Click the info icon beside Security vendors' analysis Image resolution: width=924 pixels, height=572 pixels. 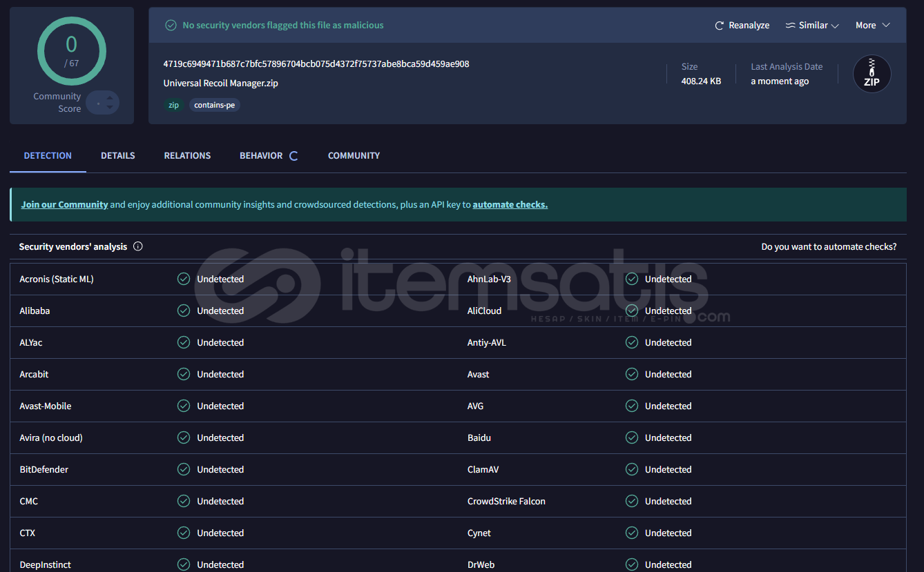[138, 246]
